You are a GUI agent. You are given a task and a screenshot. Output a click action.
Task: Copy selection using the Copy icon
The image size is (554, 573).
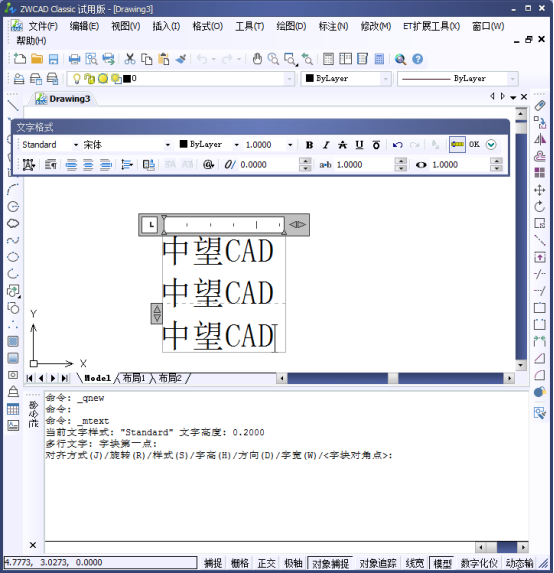(x=147, y=59)
